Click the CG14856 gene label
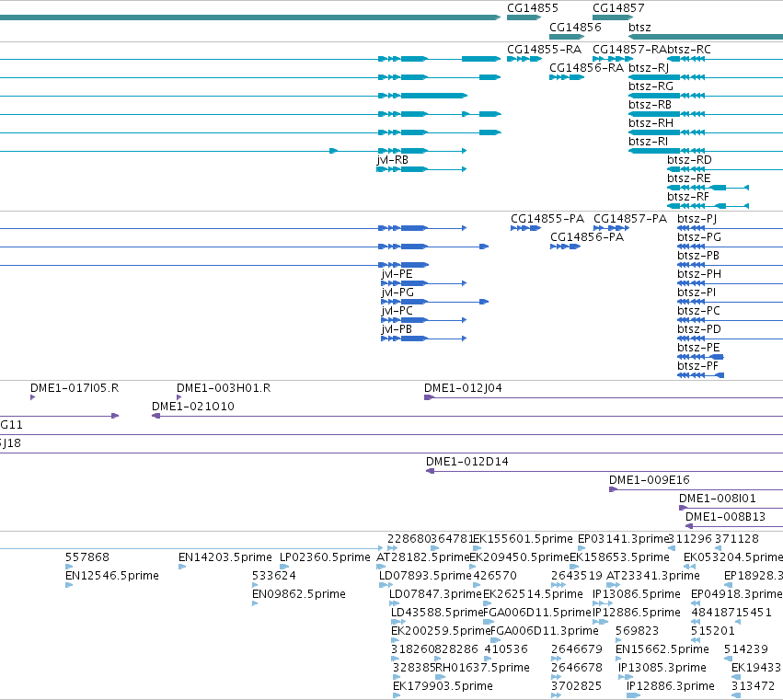 click(x=575, y=27)
